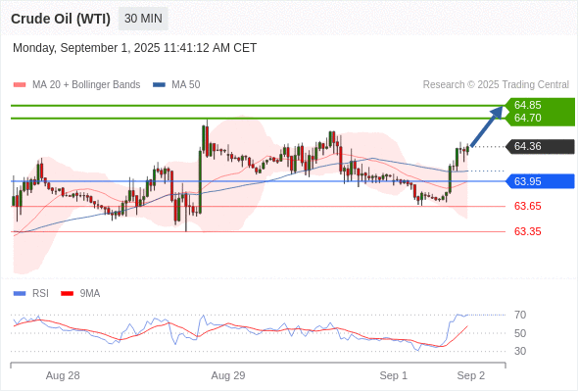
Task: Click the Crude Oil (WTI) title
Action: point(61,19)
